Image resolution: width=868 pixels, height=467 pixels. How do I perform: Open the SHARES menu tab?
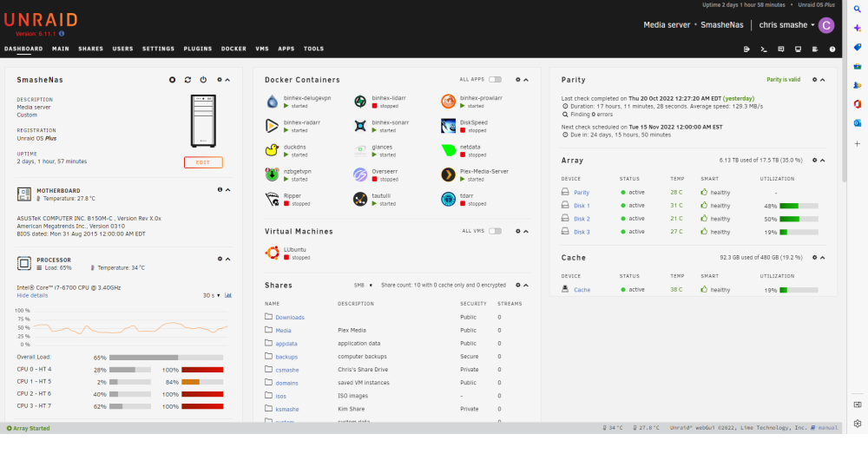click(x=91, y=49)
